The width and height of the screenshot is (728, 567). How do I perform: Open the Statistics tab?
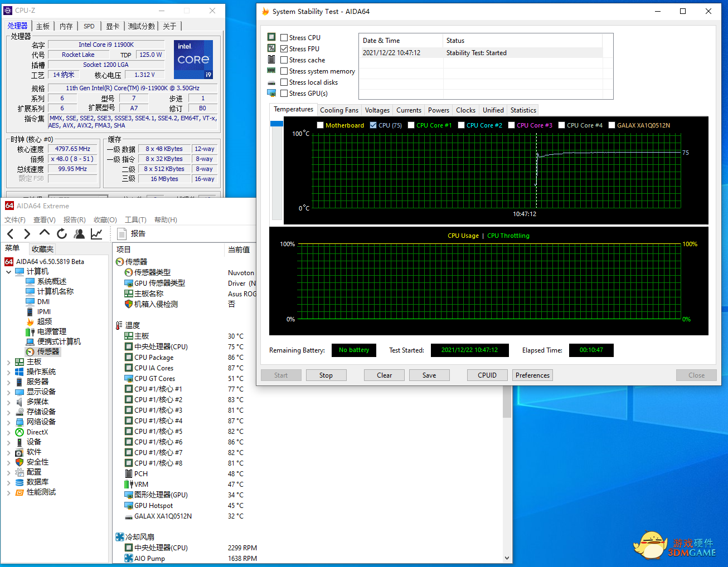point(523,110)
